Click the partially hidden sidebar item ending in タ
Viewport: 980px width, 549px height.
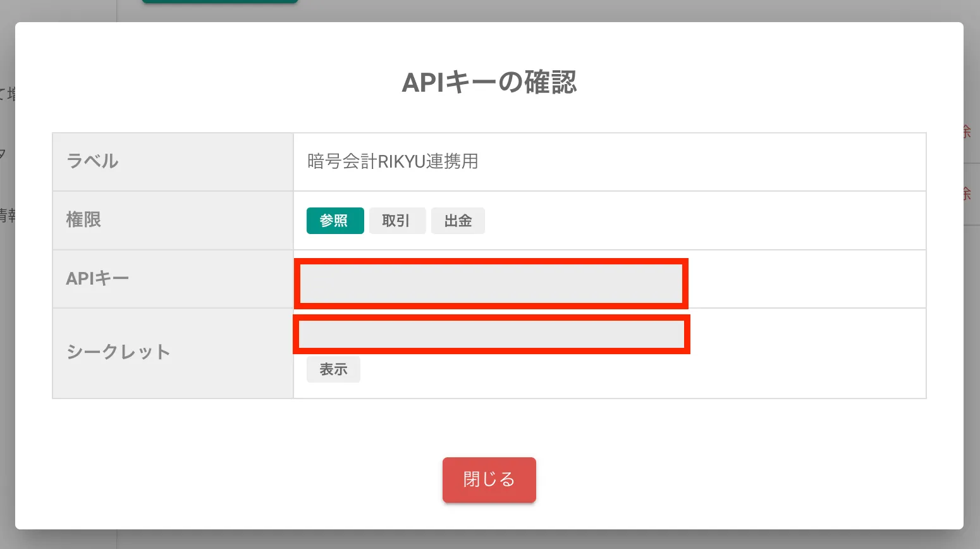pos(3,154)
